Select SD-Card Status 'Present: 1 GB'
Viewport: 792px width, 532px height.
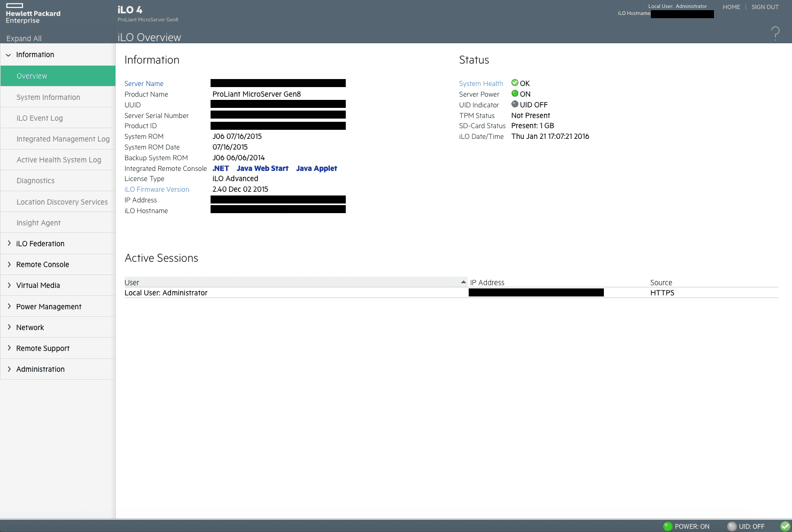pos(532,126)
